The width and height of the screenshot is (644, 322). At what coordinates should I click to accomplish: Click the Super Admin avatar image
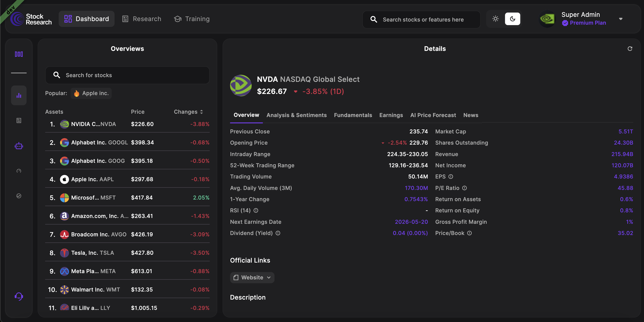click(x=547, y=19)
